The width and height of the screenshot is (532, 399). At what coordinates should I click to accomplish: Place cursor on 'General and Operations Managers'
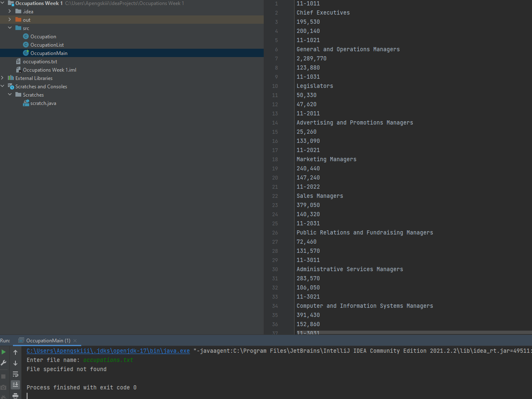(348, 49)
